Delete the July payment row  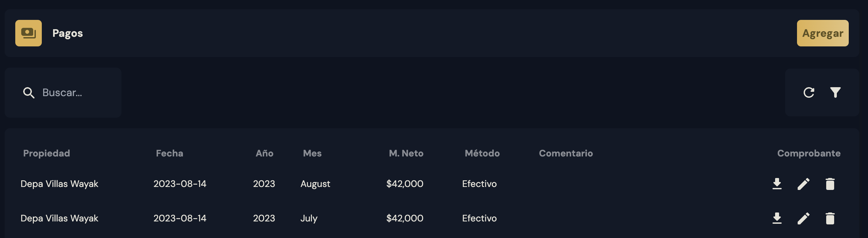click(x=830, y=218)
